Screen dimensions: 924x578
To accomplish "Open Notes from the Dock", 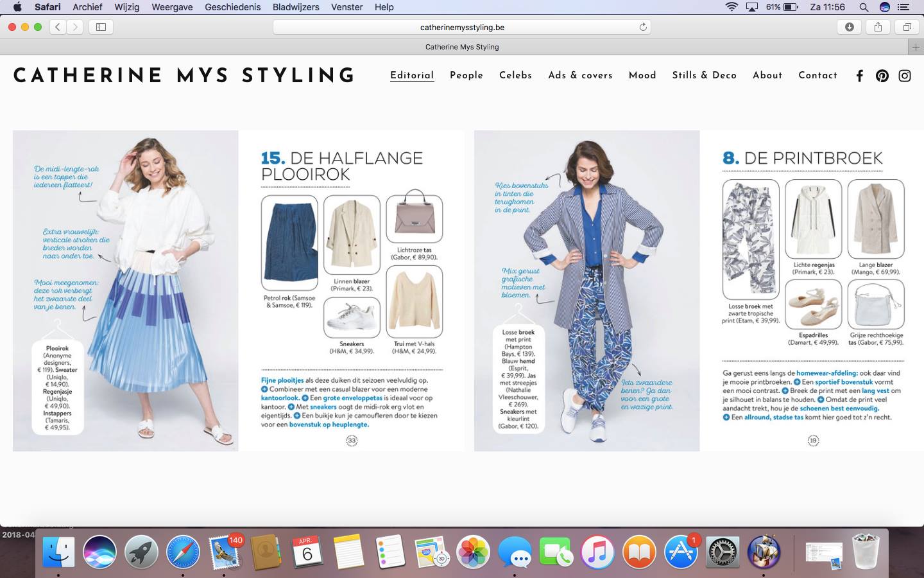I will 349,552.
